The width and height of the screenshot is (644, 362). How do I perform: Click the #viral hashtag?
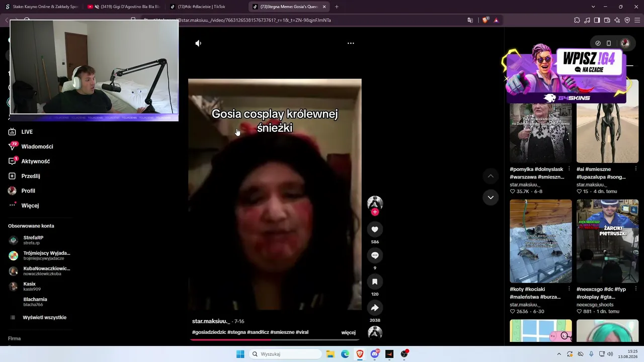click(302, 332)
